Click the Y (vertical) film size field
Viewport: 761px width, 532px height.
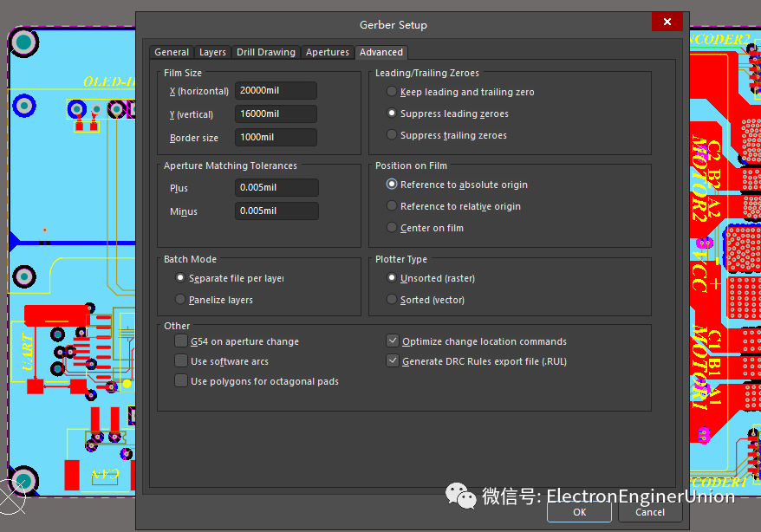(x=276, y=114)
